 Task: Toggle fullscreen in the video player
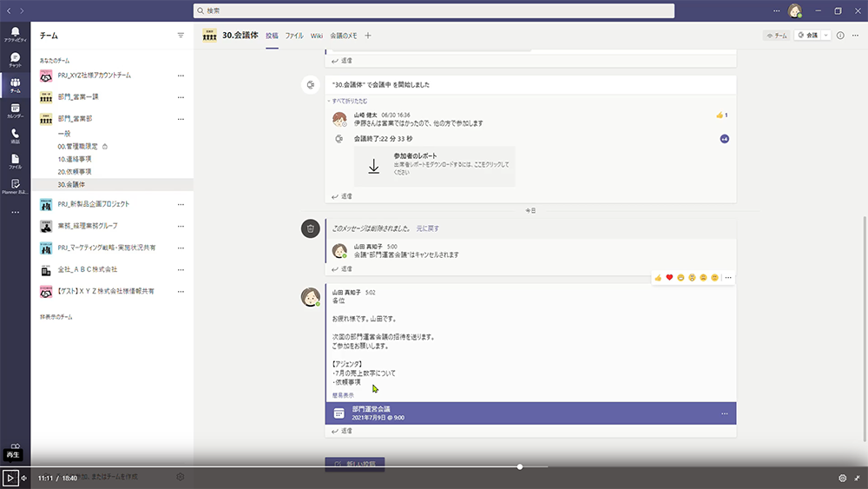(x=857, y=478)
